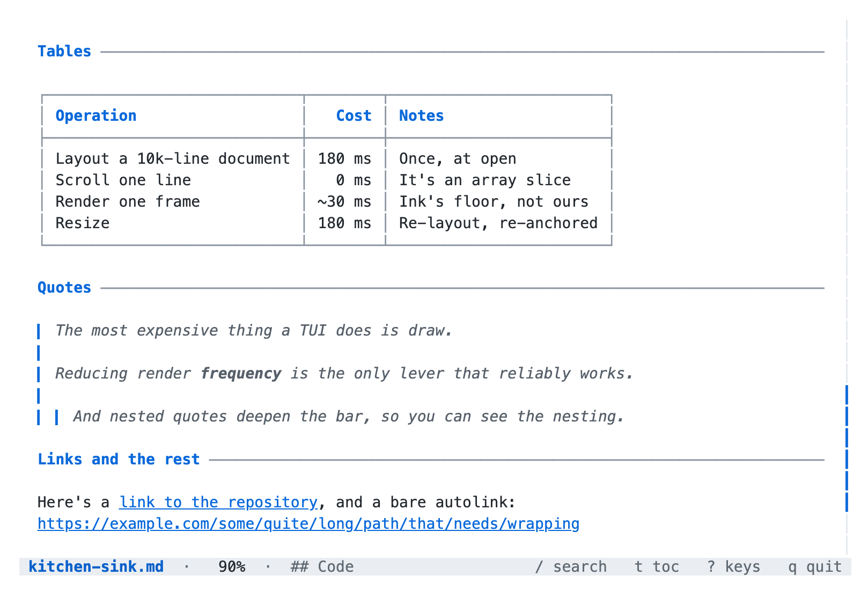Click the blue scrollbar thumb on right edge
This screenshot has height=597, width=868.
coord(847,448)
